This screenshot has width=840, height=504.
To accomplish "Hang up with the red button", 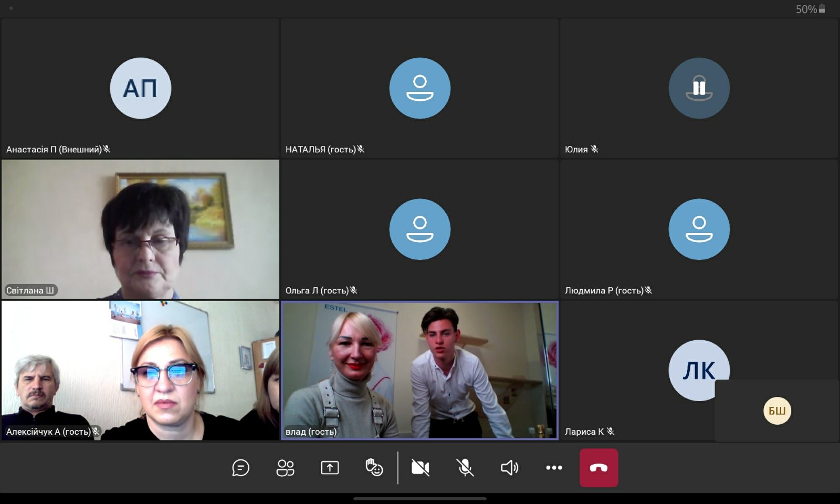I will click(x=598, y=467).
